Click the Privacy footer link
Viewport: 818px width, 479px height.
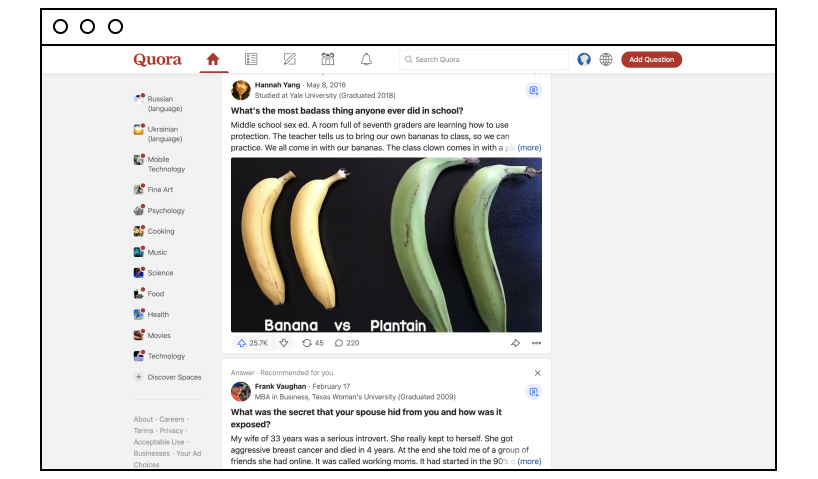[x=171, y=430]
